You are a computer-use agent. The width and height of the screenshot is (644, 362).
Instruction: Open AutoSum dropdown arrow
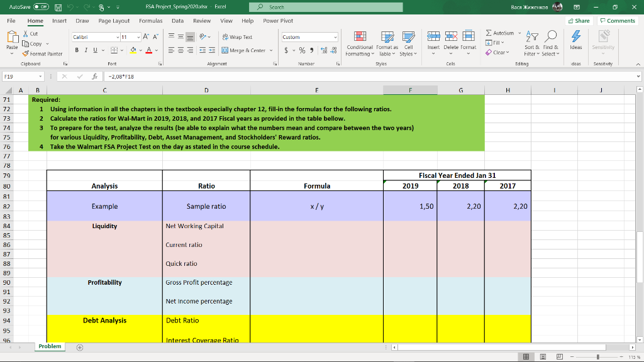point(519,33)
